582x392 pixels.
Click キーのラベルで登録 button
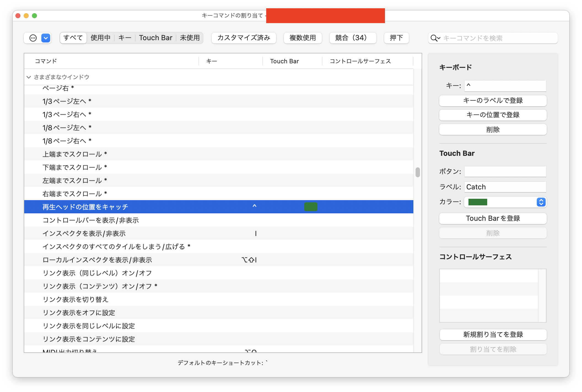(493, 100)
